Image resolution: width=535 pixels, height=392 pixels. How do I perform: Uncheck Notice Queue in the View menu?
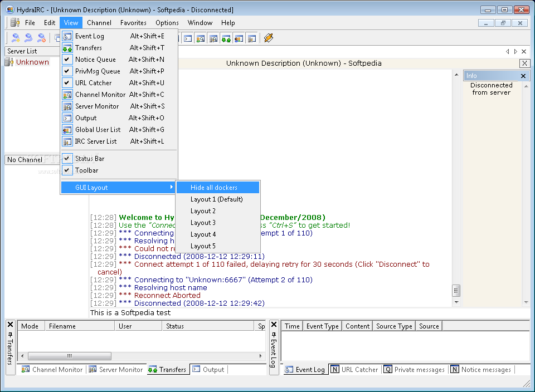coord(119,60)
